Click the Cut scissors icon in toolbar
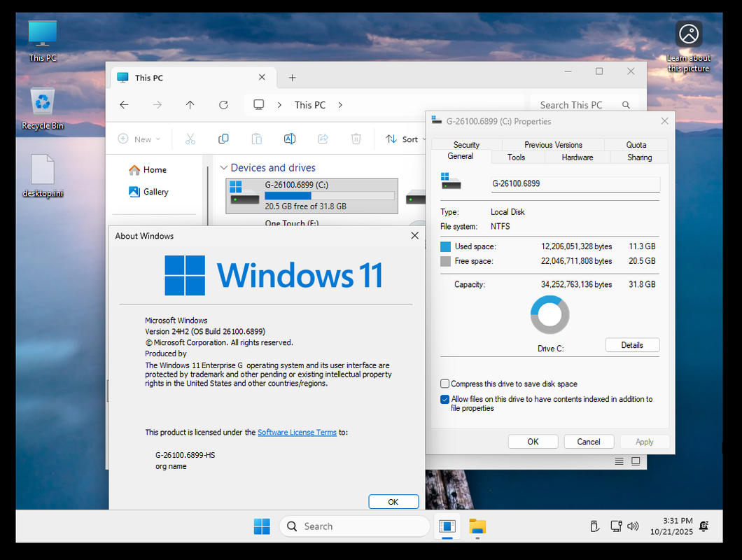This screenshot has height=560, width=742. [190, 139]
